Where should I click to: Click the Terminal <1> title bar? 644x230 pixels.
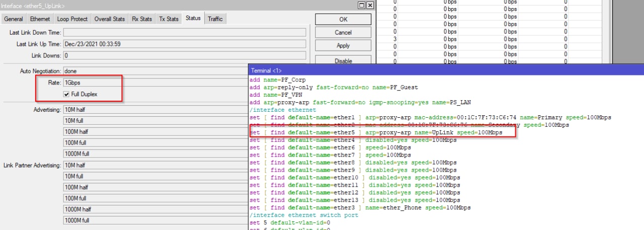[446, 70]
